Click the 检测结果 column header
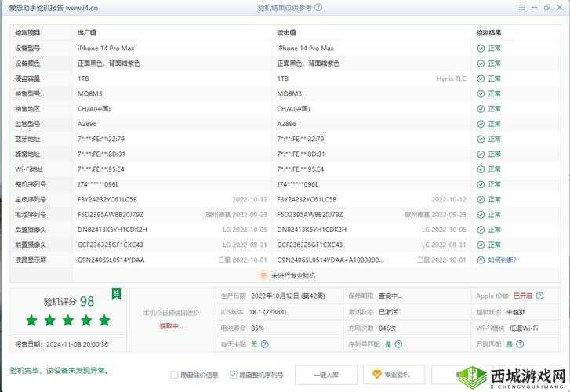Screen dimensions: 570x392 (488, 33)
